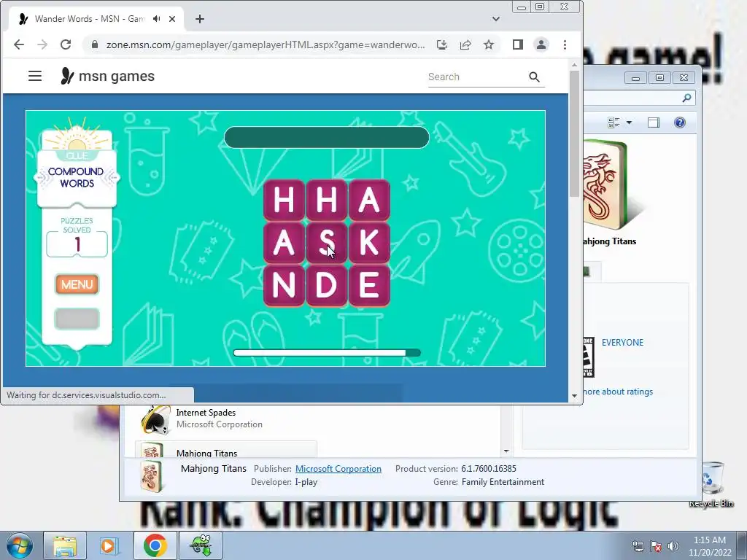This screenshot has width=747, height=560.
Task: Select Mahjong Titans in games list
Action: (x=226, y=450)
